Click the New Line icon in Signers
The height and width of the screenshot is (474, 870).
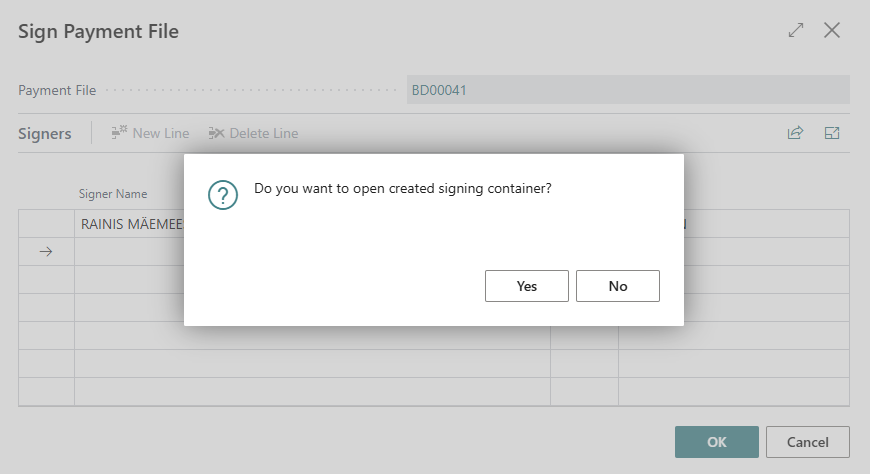pyautogui.click(x=120, y=133)
